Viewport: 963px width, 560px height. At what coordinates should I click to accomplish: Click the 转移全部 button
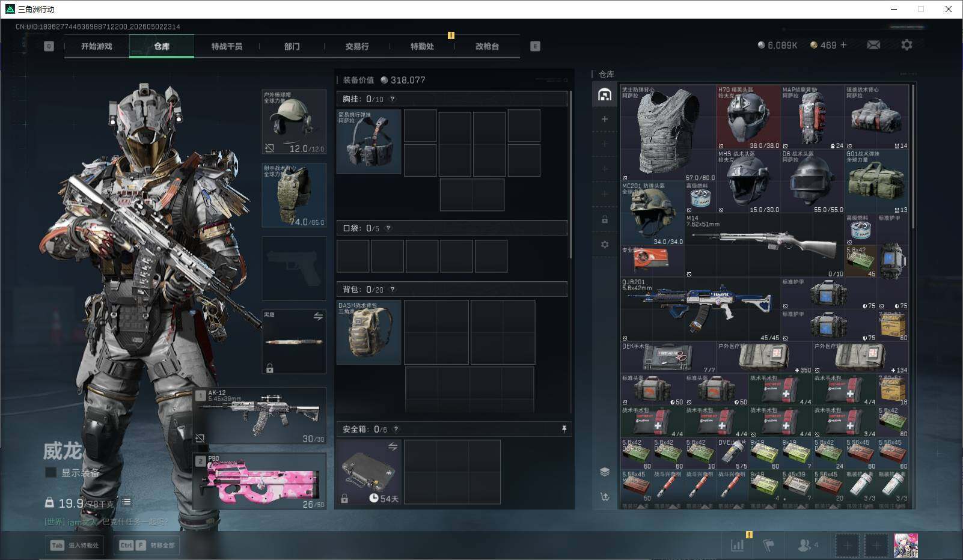(x=147, y=546)
